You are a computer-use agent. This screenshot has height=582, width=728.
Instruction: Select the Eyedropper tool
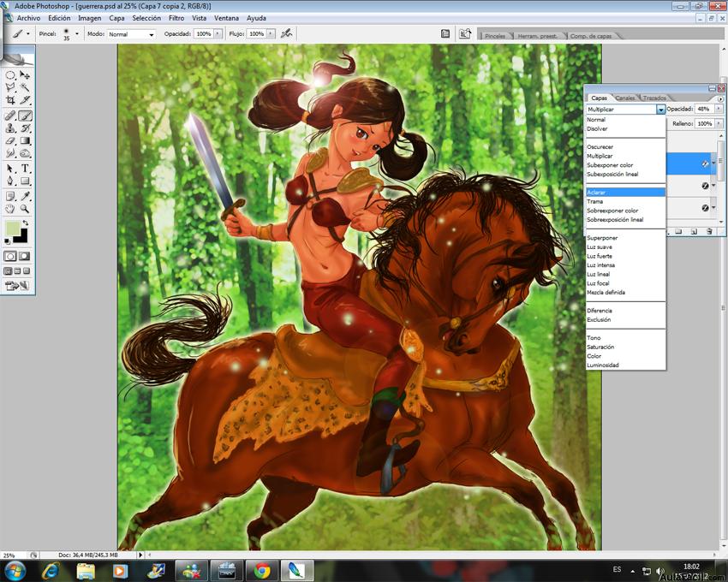(25, 196)
